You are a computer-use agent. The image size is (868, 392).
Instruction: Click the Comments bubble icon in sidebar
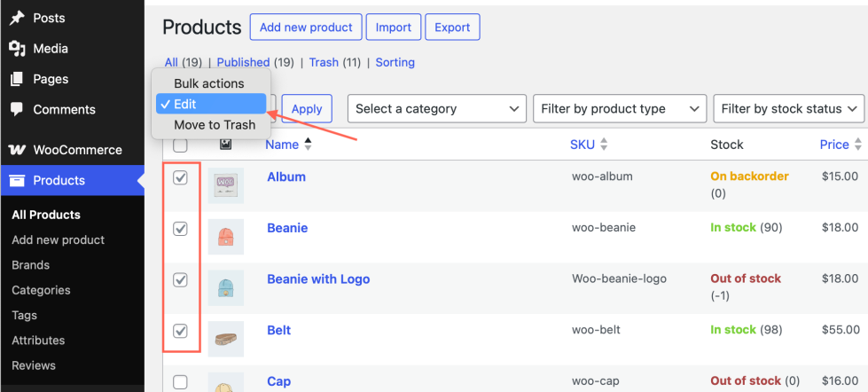tap(17, 109)
